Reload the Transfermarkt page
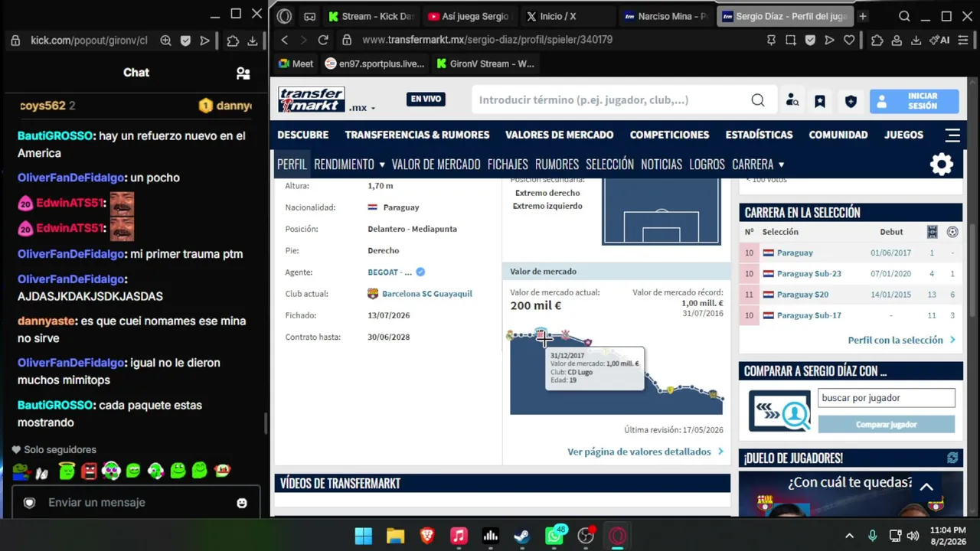The image size is (980, 551). (323, 40)
